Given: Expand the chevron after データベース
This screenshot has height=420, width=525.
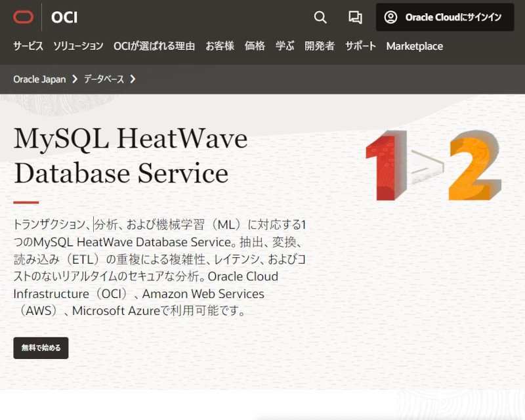Looking at the screenshot, I should click(134, 79).
